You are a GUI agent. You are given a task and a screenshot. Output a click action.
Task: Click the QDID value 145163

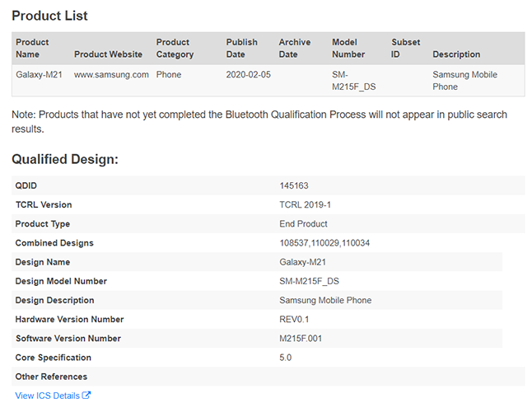[294, 185]
